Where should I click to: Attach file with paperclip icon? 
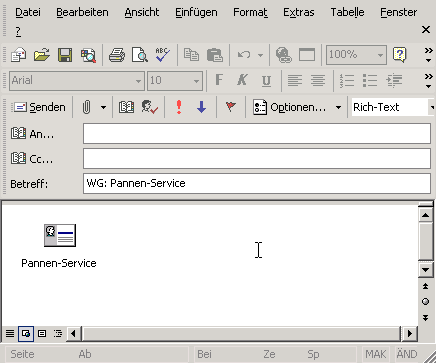(86, 107)
